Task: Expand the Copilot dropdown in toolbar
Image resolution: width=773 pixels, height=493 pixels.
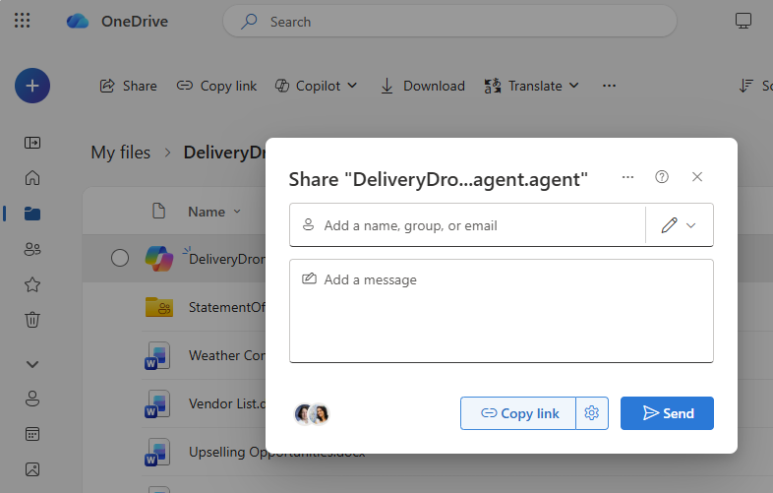Action: point(316,86)
